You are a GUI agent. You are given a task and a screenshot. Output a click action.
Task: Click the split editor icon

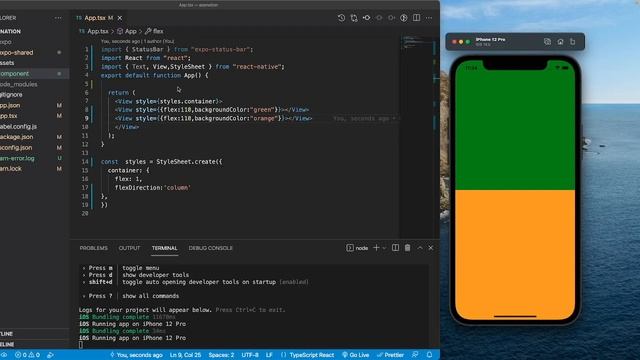(416, 18)
